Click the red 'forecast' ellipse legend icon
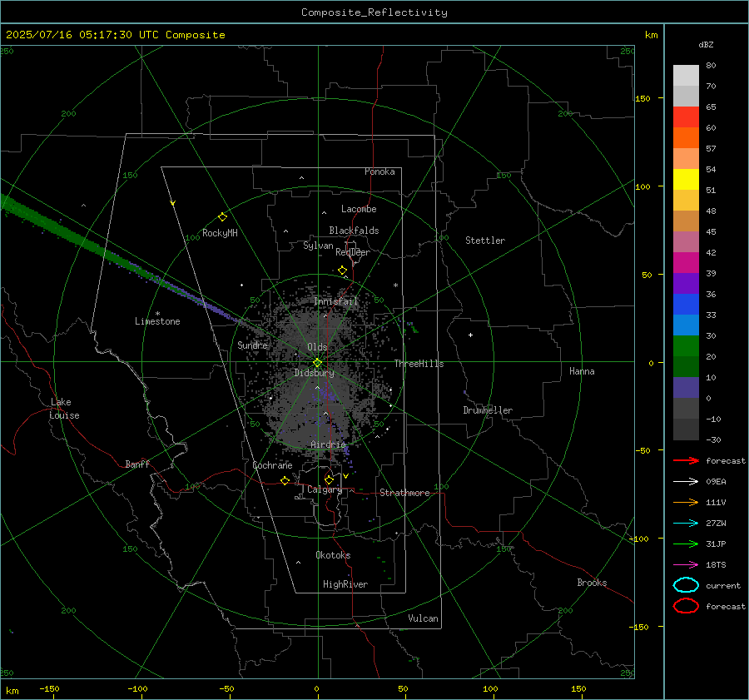 686,606
